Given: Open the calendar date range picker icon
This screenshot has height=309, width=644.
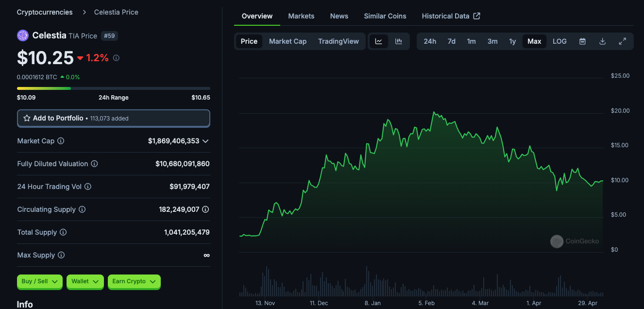Looking at the screenshot, I should point(582,41).
